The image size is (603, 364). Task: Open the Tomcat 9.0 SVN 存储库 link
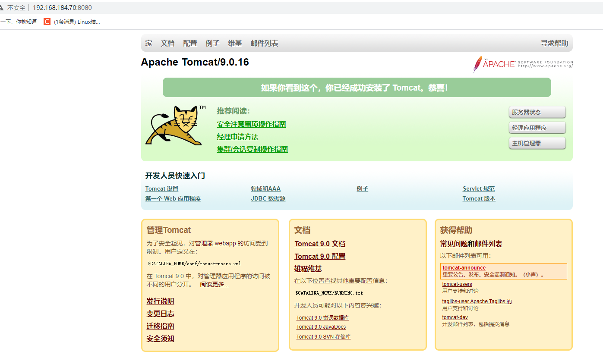[323, 336]
